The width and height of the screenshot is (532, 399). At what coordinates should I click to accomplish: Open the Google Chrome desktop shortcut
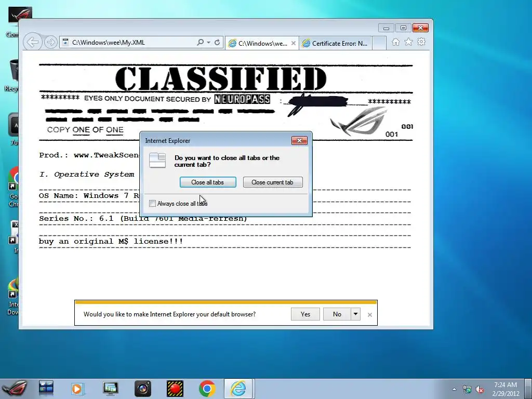coord(14,187)
